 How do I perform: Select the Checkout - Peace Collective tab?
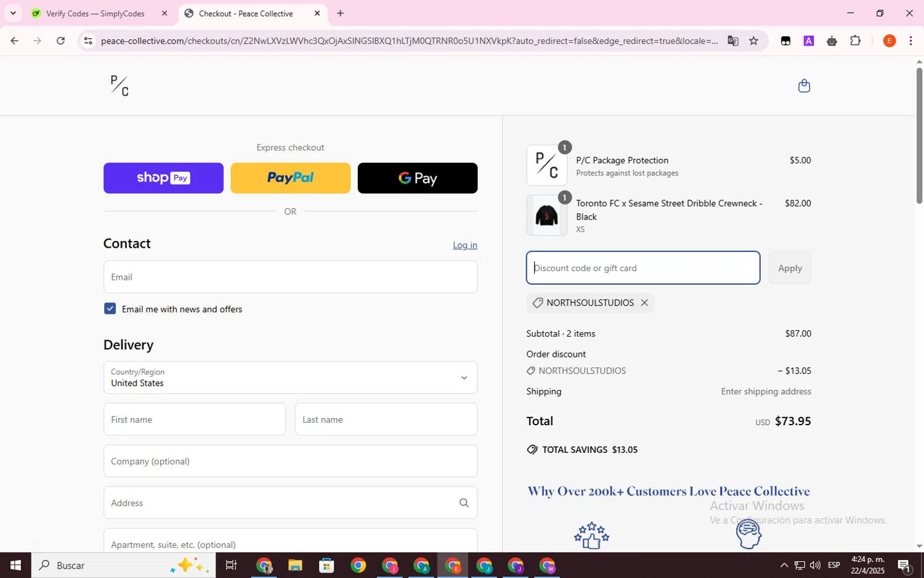click(x=246, y=13)
